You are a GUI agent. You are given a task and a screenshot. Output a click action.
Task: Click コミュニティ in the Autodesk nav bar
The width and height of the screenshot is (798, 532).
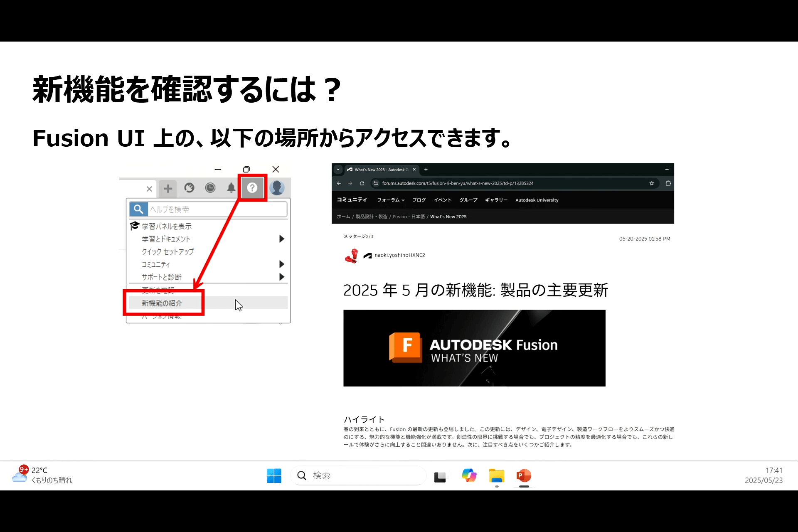(352, 200)
